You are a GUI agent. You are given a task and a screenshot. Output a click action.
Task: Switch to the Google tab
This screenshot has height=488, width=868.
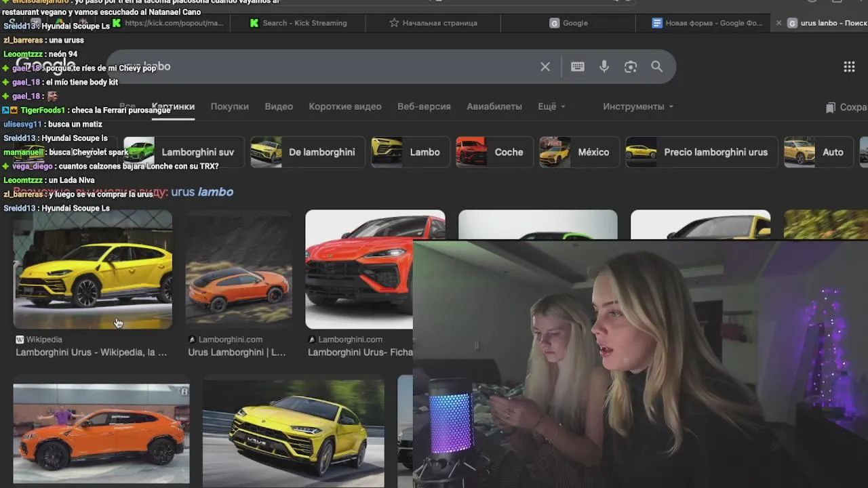click(568, 23)
